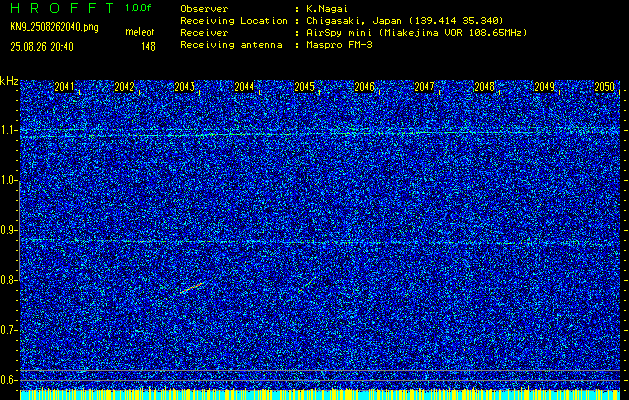Click the Receiver label
Image resolution: width=629 pixels, height=400 pixels.
(204, 33)
